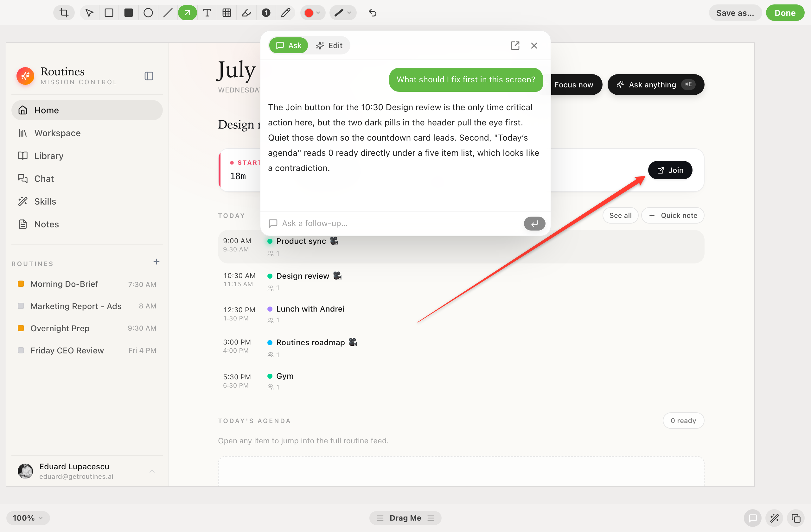811x532 pixels.
Task: Select the highlighter tool
Action: [246, 13]
